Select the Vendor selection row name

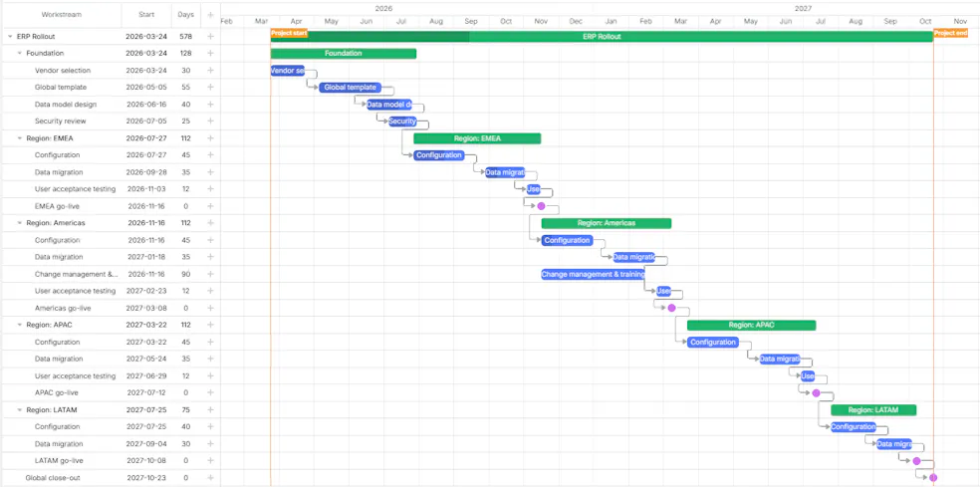click(63, 71)
